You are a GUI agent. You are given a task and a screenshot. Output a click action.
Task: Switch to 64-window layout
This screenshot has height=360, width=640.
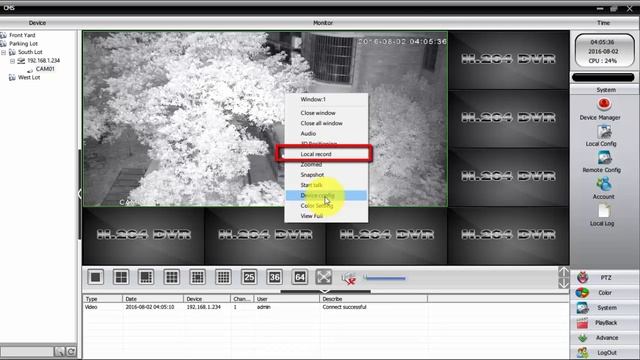[x=300, y=278]
